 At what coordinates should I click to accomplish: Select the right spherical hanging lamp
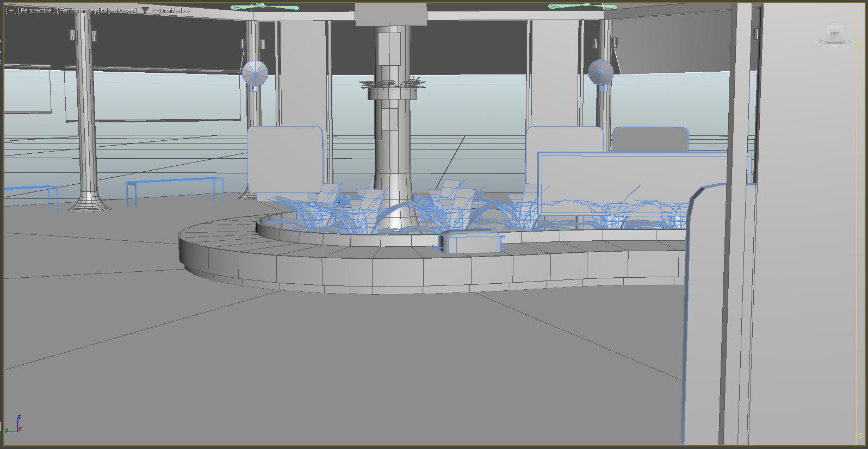(x=600, y=73)
